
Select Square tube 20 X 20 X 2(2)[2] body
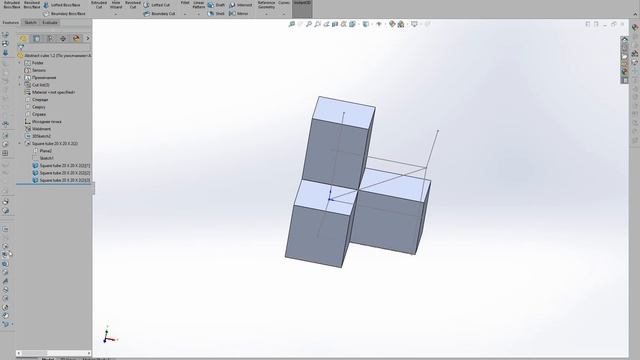pyautogui.click(x=64, y=173)
